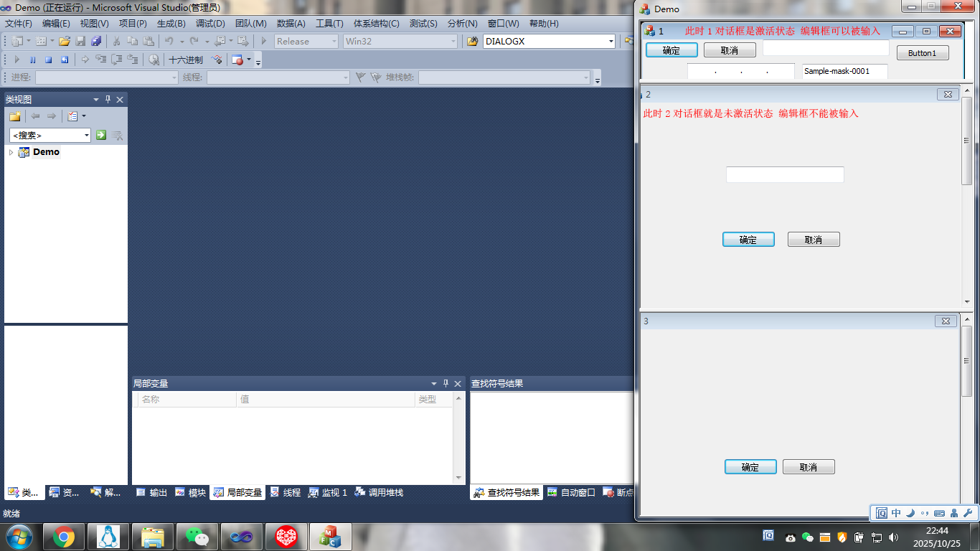Open Release configuration dropdown
Image resolution: width=980 pixels, height=551 pixels.
click(x=334, y=42)
